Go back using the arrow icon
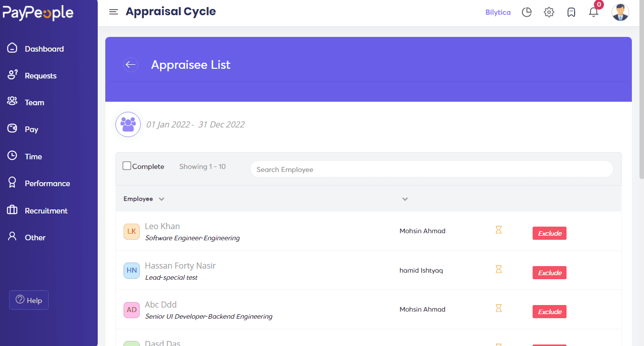The image size is (644, 346). click(131, 64)
